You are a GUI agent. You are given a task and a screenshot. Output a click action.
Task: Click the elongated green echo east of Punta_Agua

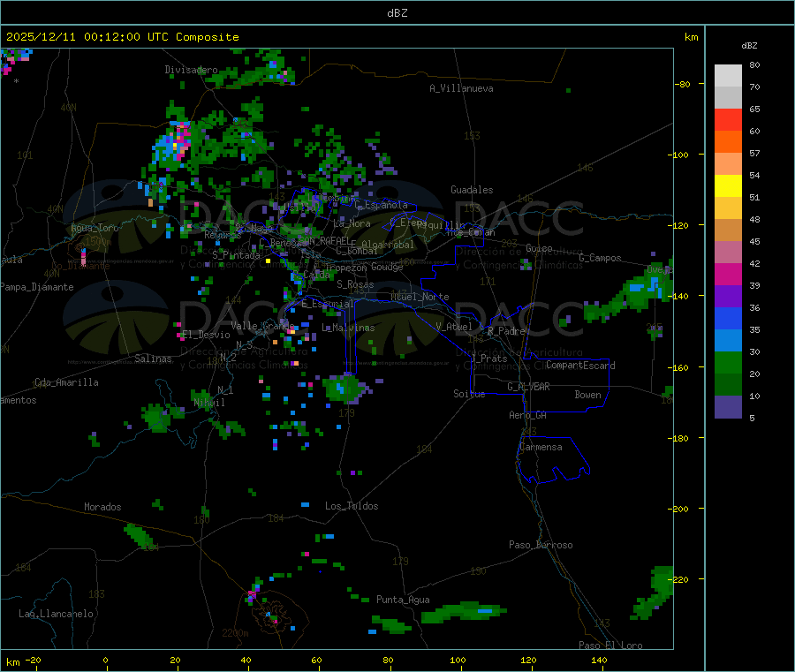tap(462, 612)
